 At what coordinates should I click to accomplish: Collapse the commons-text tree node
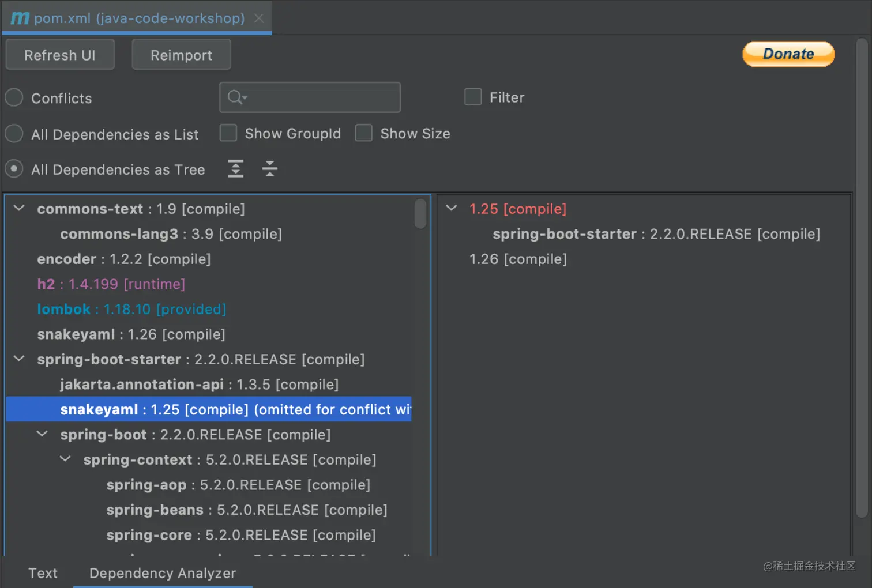click(x=19, y=208)
